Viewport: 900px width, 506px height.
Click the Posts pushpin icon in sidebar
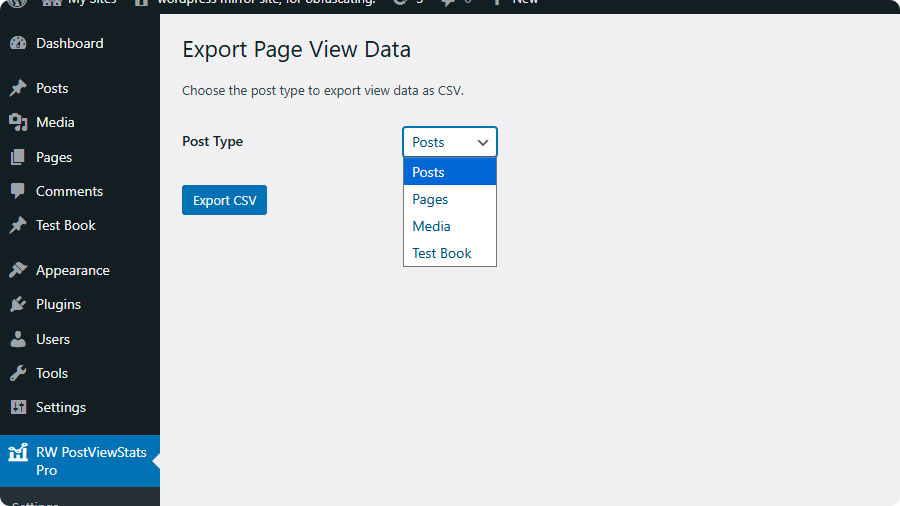[18, 88]
